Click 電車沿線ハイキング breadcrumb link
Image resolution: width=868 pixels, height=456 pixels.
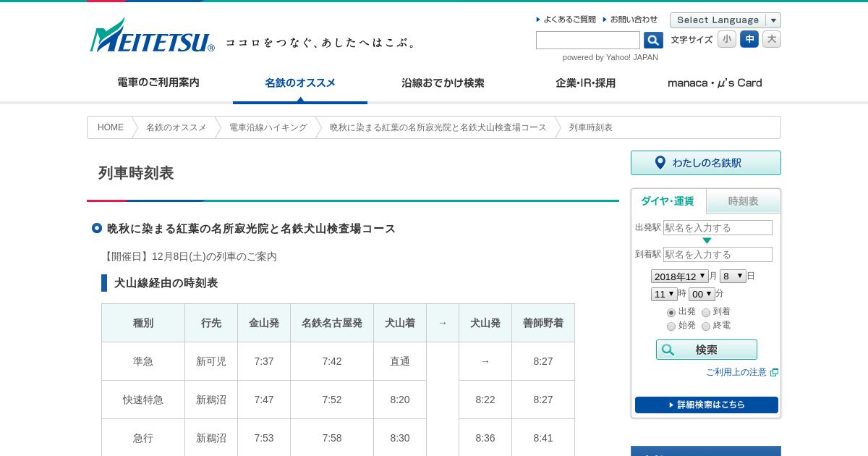tap(268, 127)
